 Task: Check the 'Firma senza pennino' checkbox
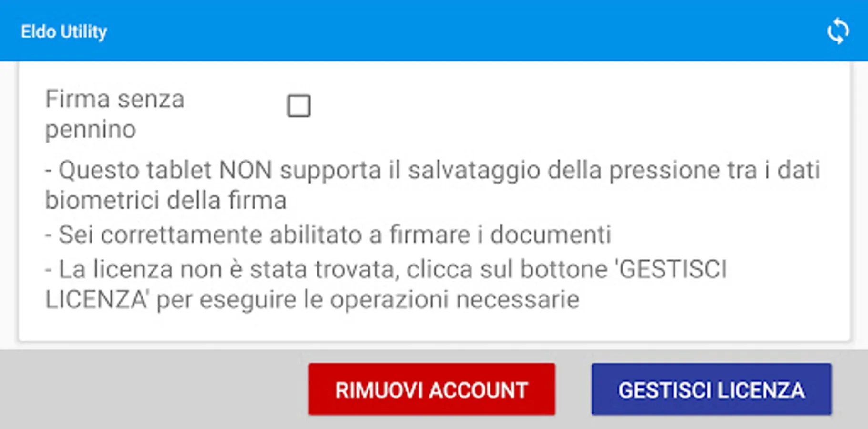pos(299,106)
